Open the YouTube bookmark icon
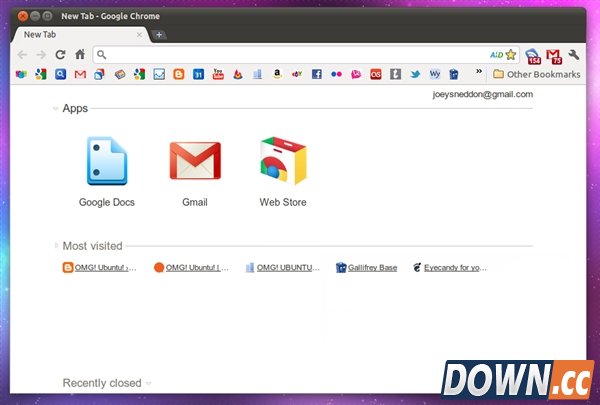The width and height of the screenshot is (600, 405). tap(218, 74)
